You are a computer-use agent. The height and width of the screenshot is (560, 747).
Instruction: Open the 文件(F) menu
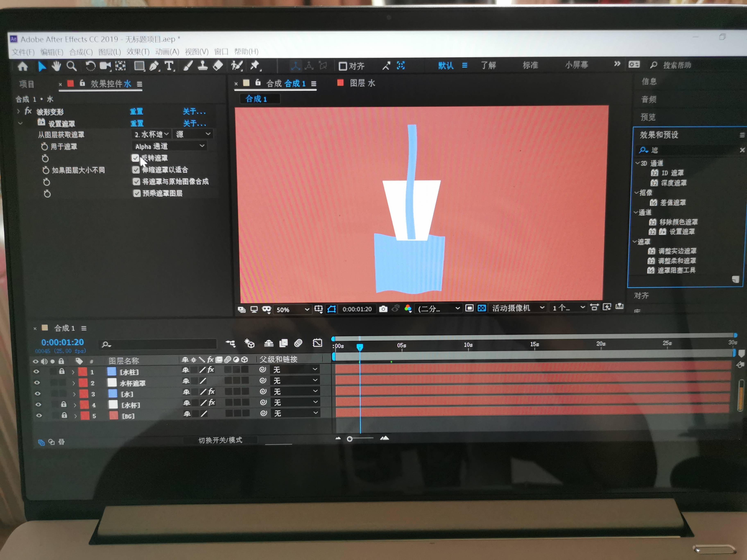23,52
